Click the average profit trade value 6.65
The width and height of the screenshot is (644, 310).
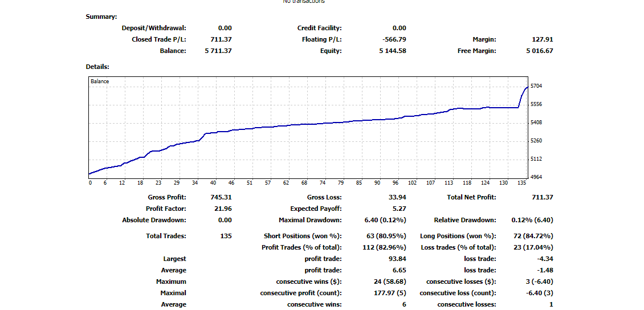400,270
